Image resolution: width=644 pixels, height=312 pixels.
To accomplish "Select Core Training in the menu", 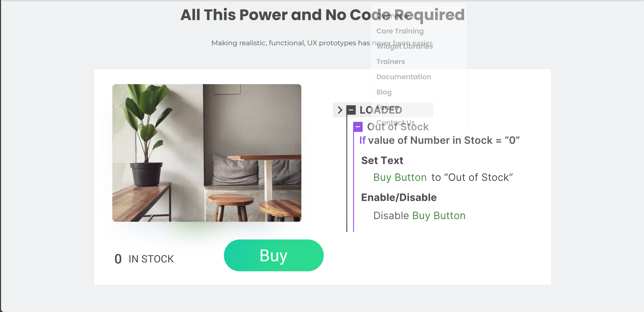I will [x=400, y=31].
